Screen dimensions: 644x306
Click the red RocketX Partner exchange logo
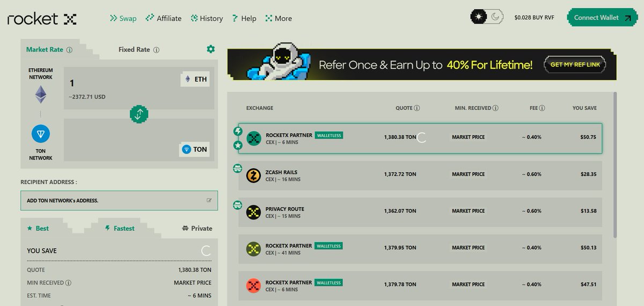point(254,286)
